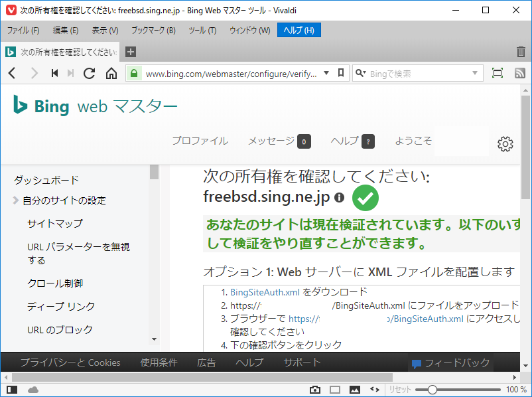Image resolution: width=532 pixels, height=397 pixels.
Task: Click the info icon next to freebsd.sing.ne.jp
Action: pyautogui.click(x=339, y=197)
